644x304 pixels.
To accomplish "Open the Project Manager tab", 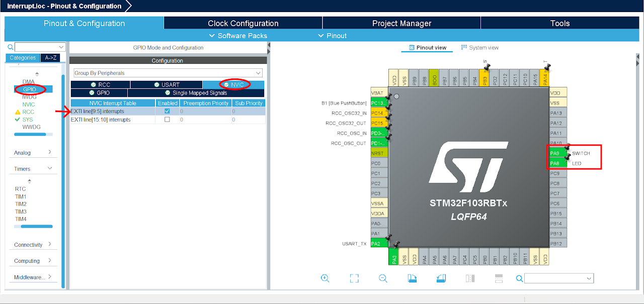I will [x=401, y=23].
